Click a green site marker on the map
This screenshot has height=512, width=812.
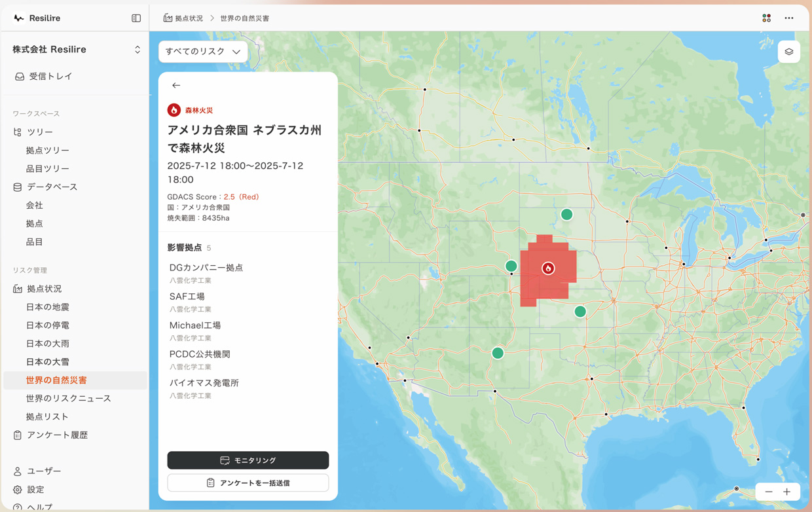coord(566,214)
